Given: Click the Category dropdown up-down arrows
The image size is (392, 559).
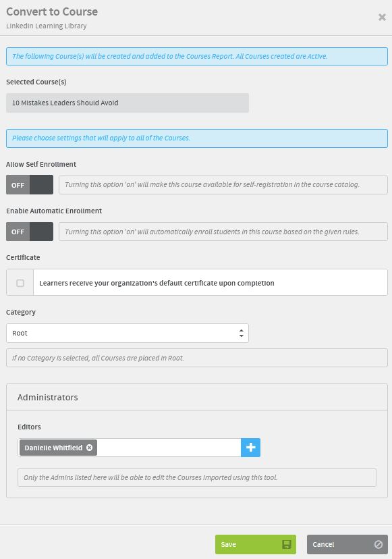Looking at the screenshot, I should click(242, 333).
